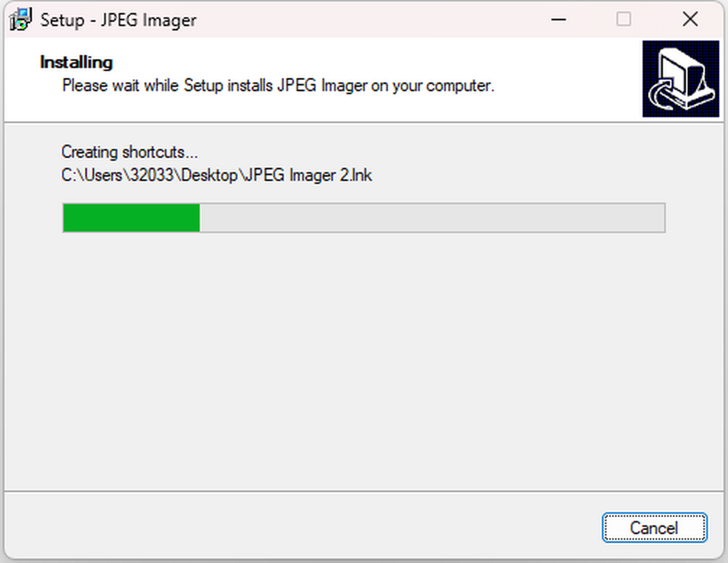
Task: Minimize the setup window
Action: coord(558,19)
